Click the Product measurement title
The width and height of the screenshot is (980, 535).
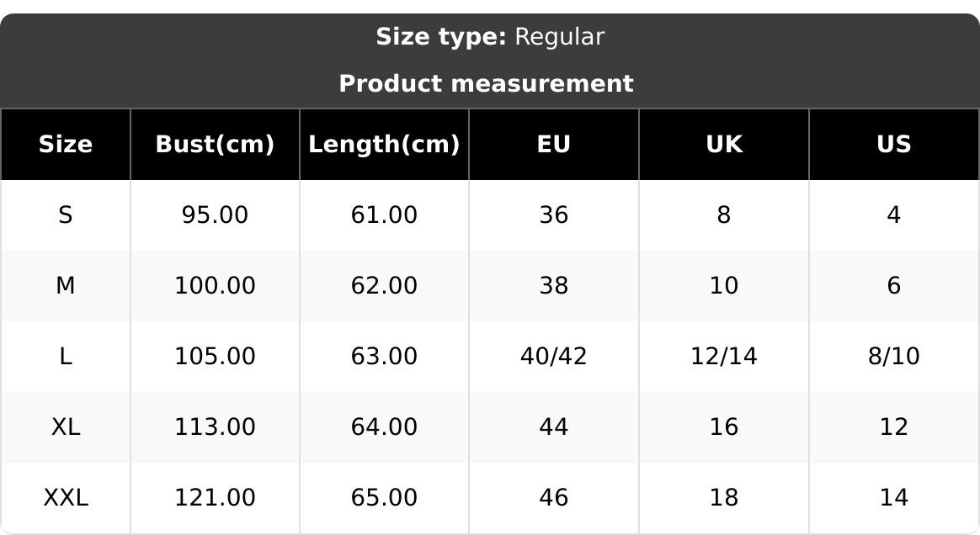tap(486, 84)
